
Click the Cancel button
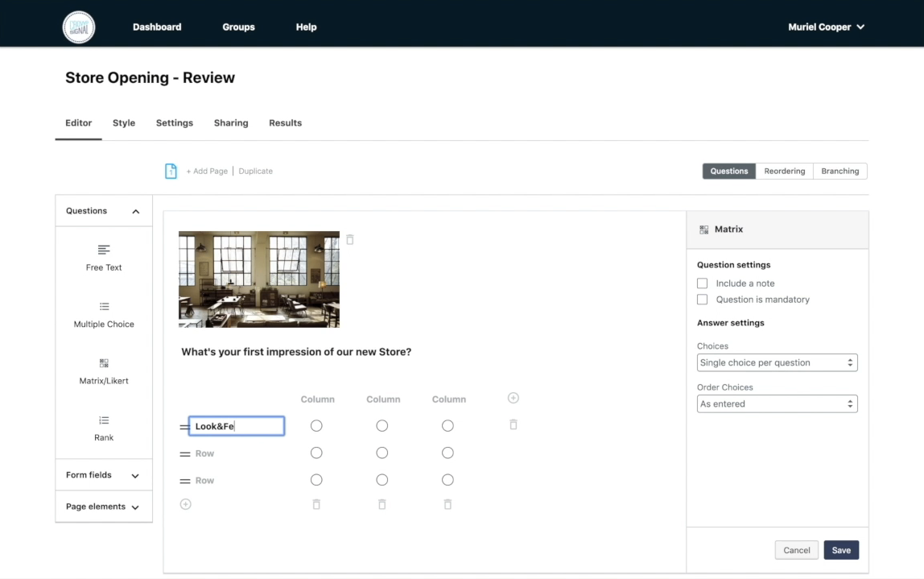796,550
